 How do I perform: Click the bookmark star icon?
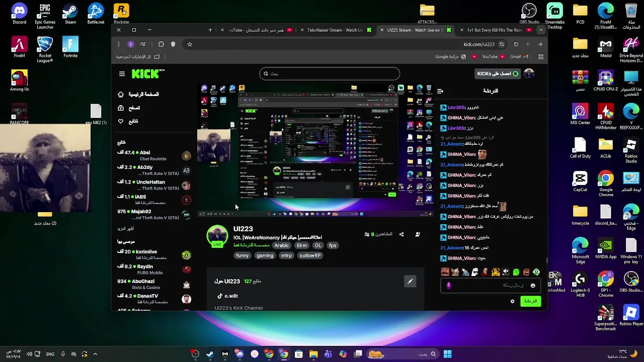190,44
